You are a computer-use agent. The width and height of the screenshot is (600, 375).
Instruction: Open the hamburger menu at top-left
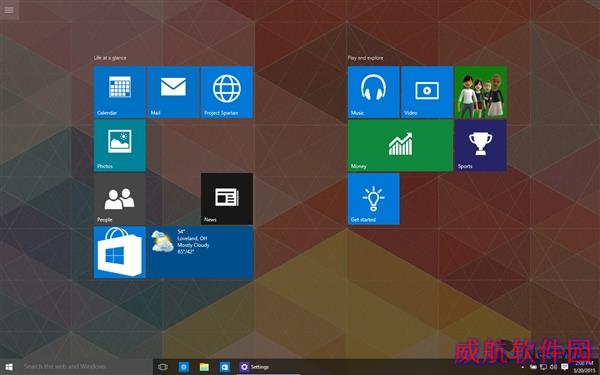click(9, 10)
